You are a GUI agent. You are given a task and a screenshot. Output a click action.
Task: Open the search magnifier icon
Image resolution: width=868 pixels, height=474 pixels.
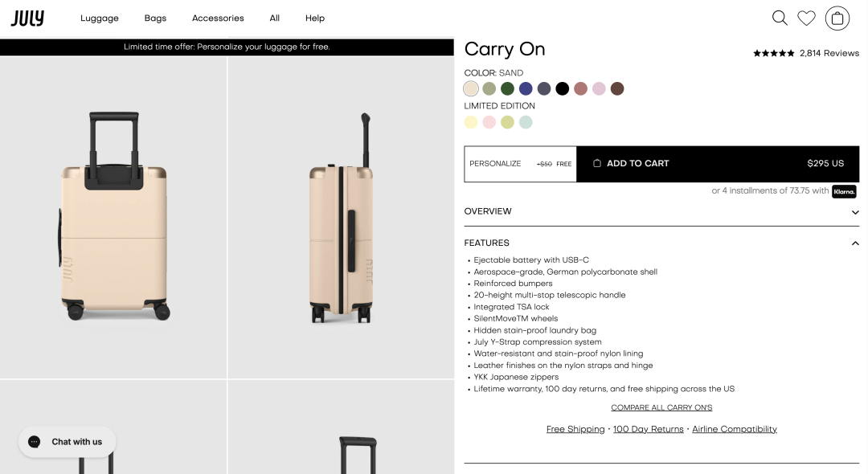(x=780, y=18)
